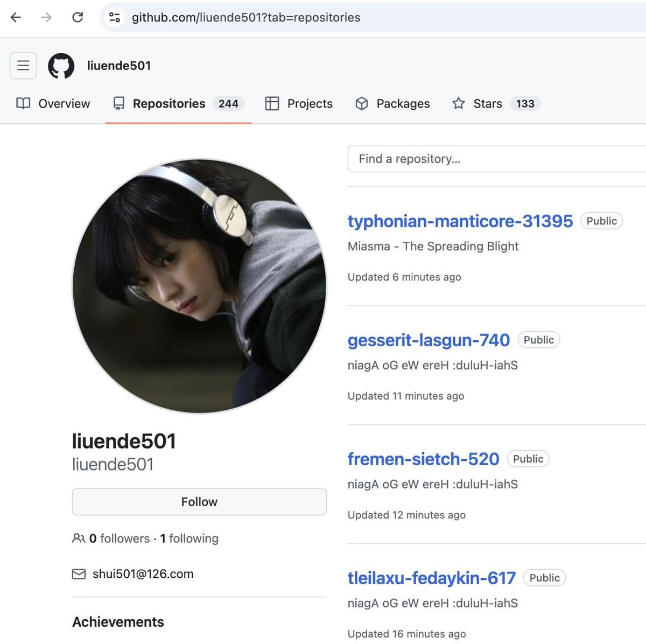
Task: Click the large liuende501 profile name
Action: [124, 441]
